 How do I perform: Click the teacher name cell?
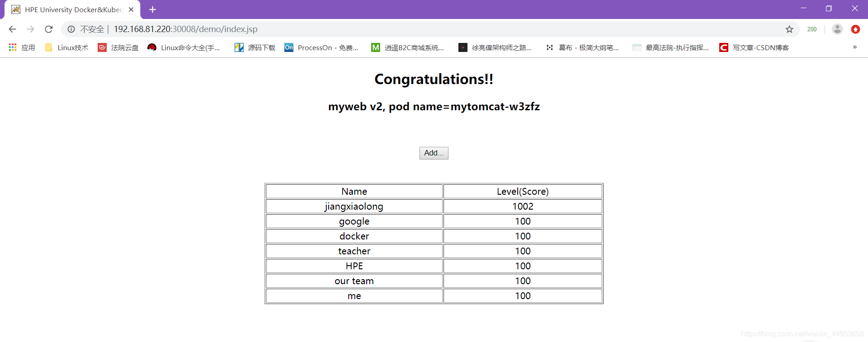coord(354,251)
